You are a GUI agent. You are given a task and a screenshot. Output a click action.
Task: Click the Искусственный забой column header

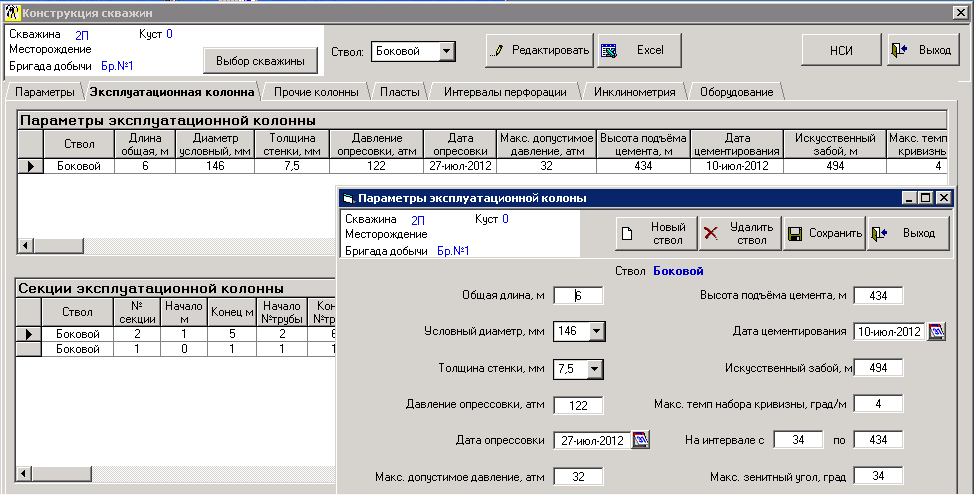click(x=835, y=144)
